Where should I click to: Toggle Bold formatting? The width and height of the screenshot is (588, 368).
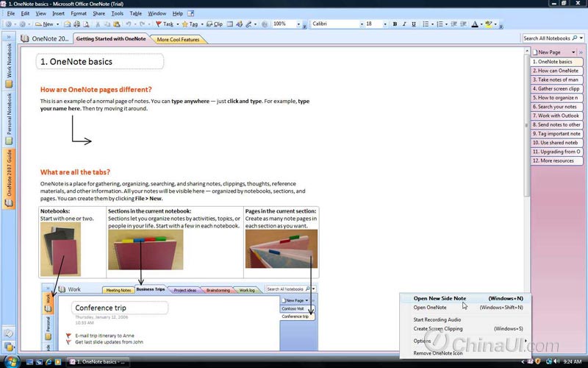[x=395, y=24]
